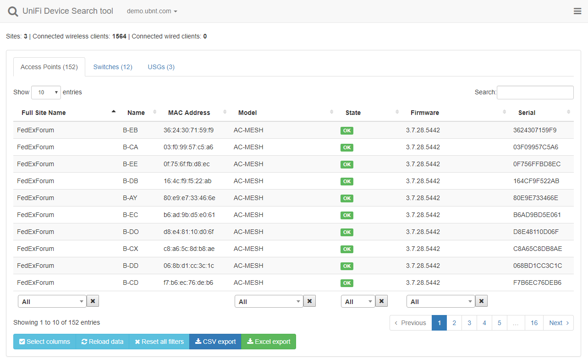Open the demo.ubnt.com controller dropdown
The image size is (588, 364).
(152, 11)
